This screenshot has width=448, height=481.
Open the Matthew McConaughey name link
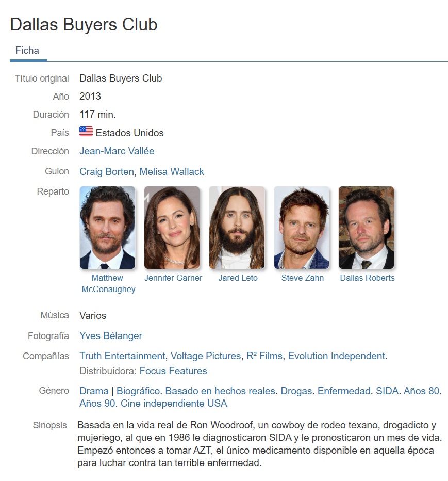108,283
